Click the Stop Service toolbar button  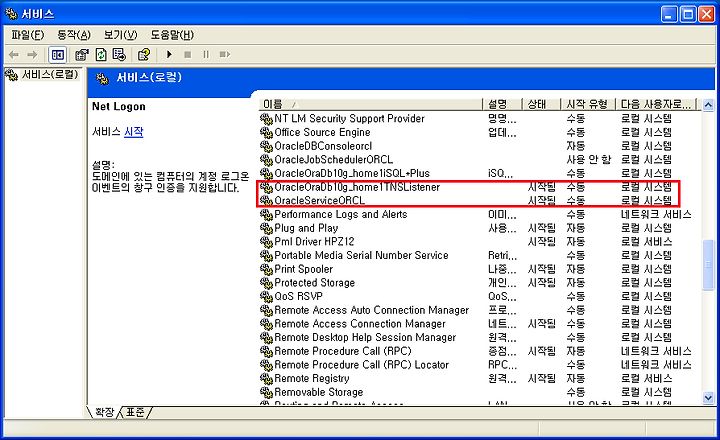click(187, 55)
